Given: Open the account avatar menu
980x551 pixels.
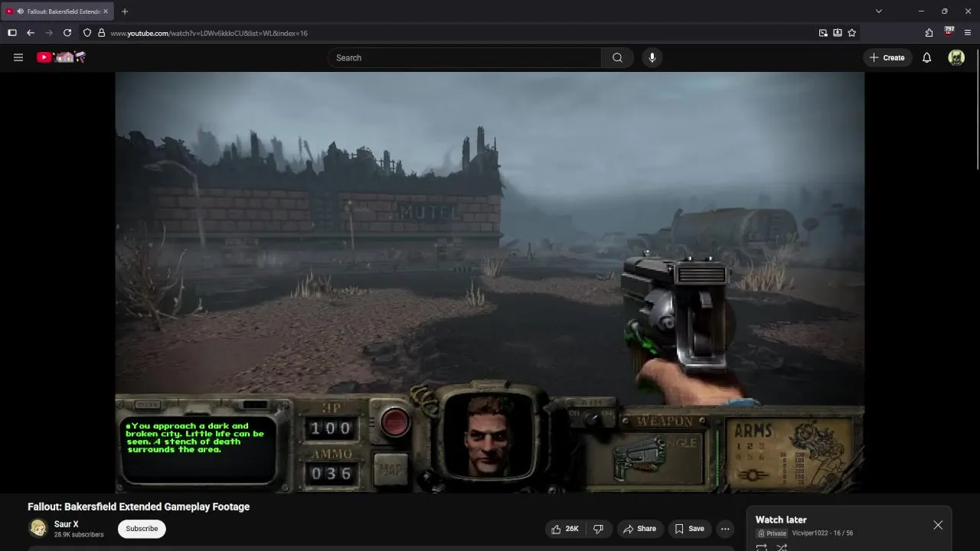Looking at the screenshot, I should click(956, 57).
